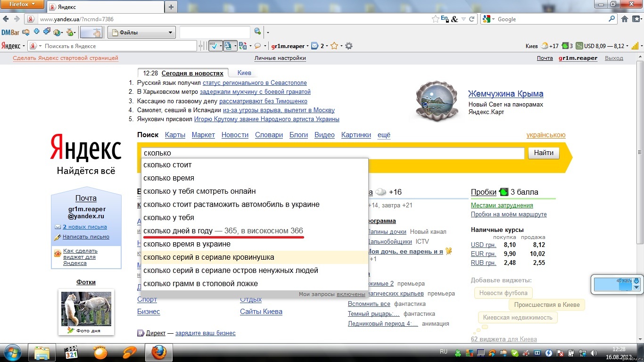
Task: Click the yellow signal bars icon
Action: click(x=635, y=46)
